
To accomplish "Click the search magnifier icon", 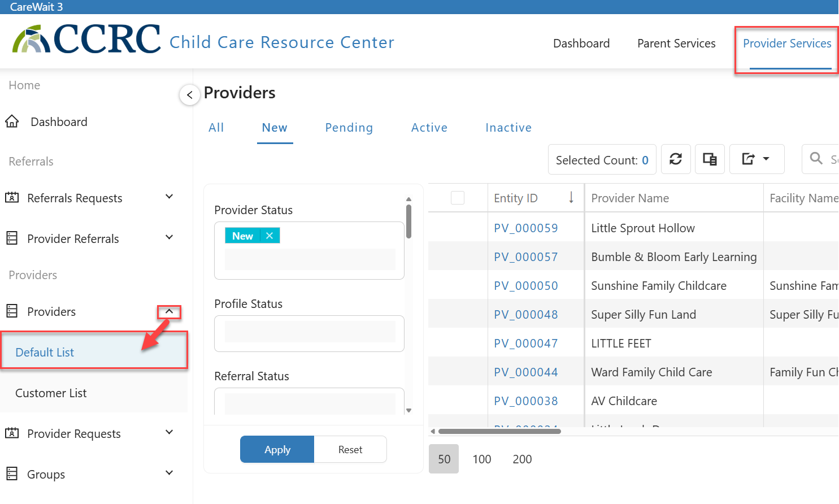I will point(816,159).
